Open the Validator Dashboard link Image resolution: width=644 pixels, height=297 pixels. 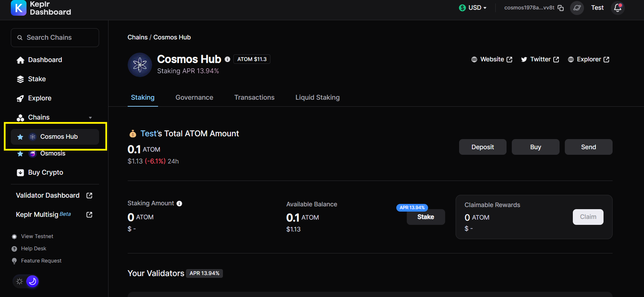click(x=54, y=196)
